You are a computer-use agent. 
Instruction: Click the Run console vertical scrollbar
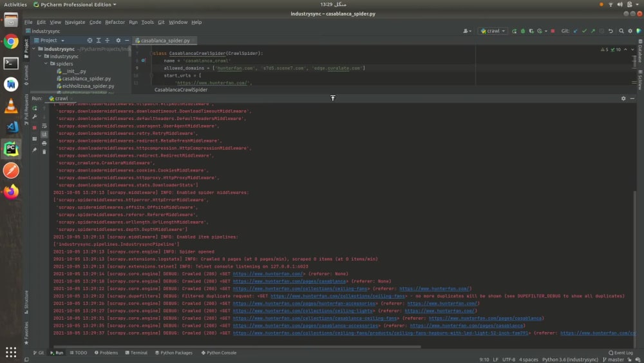(634, 266)
